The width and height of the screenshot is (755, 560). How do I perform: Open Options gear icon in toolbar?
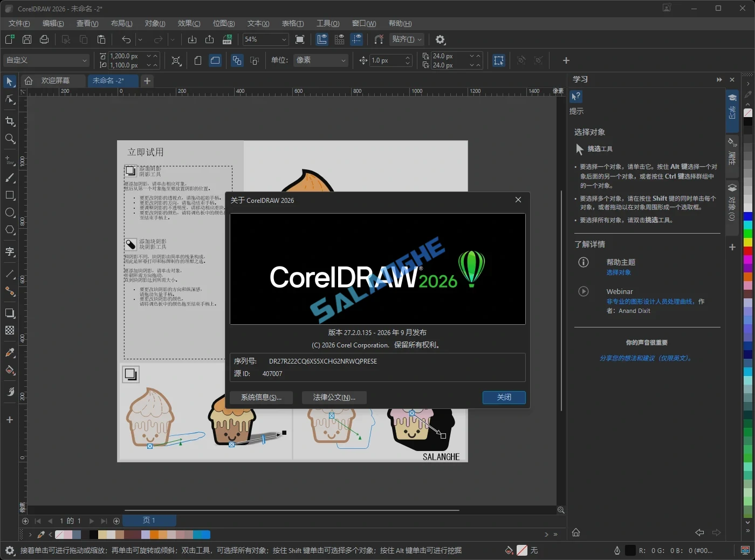pyautogui.click(x=440, y=39)
